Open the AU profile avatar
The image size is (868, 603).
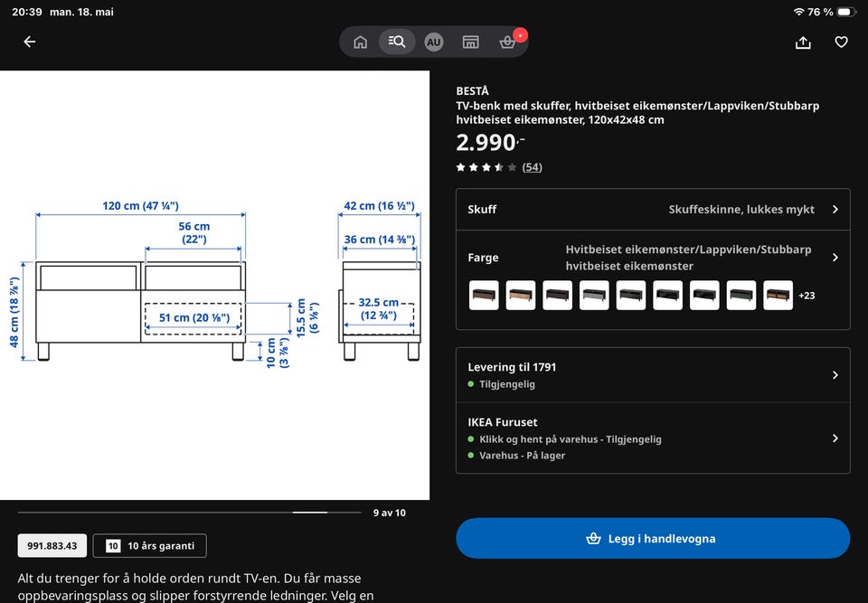pos(433,42)
